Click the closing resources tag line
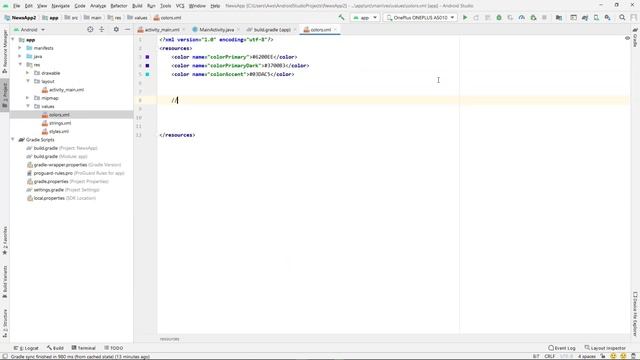Image resolution: width=640 pixels, height=360 pixels. (x=177, y=135)
